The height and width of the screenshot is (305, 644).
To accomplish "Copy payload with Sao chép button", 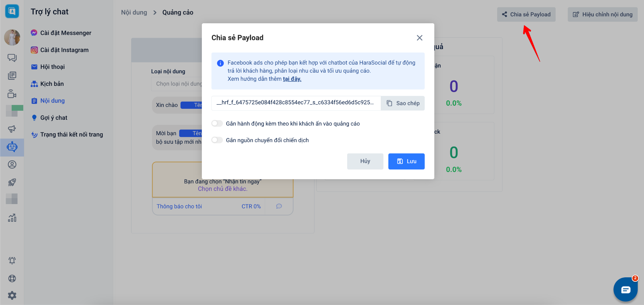I will [x=403, y=103].
